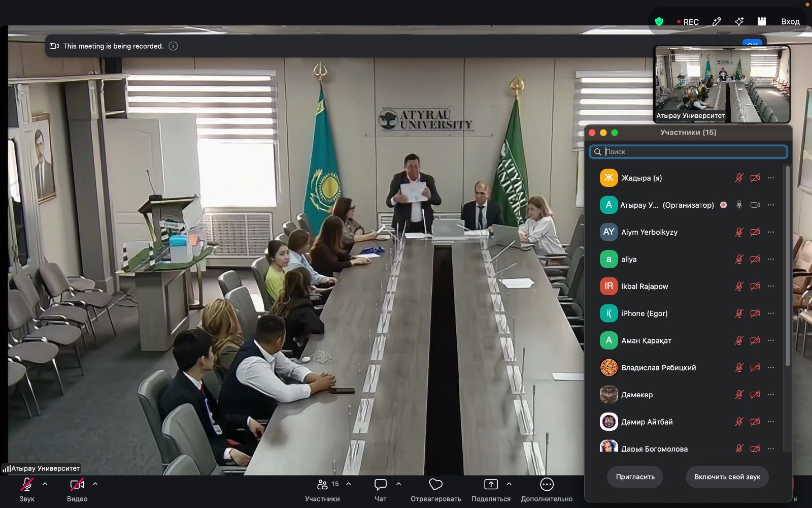Image resolution: width=812 pixels, height=508 pixels.
Task: Click the camera icon in recording notice
Action: [x=54, y=46]
